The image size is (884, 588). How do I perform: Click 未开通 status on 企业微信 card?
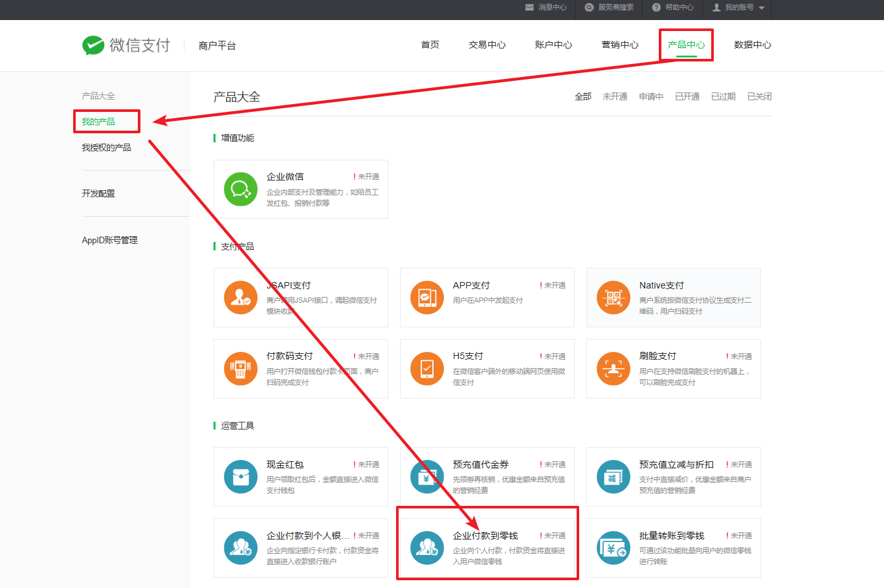tap(366, 177)
